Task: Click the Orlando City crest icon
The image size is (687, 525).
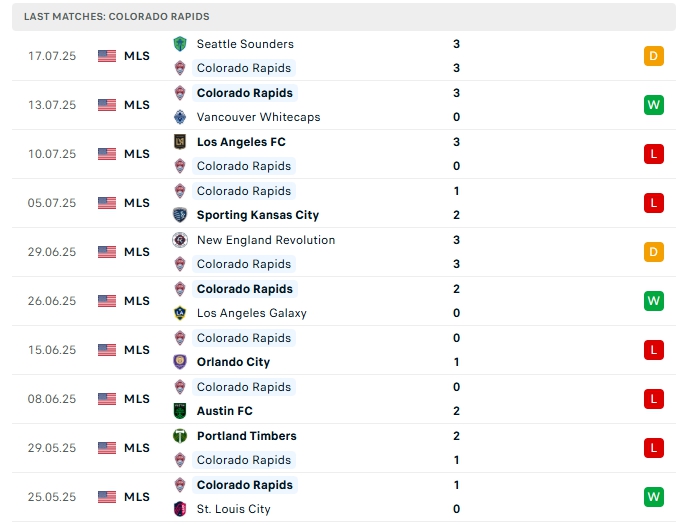Action: point(180,362)
